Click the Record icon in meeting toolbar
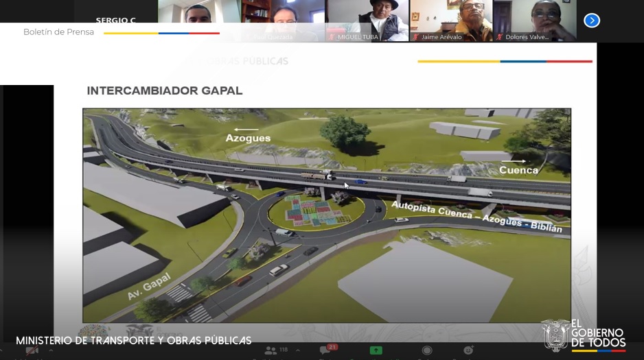Screen dimensions: 644x360 coord(426,350)
